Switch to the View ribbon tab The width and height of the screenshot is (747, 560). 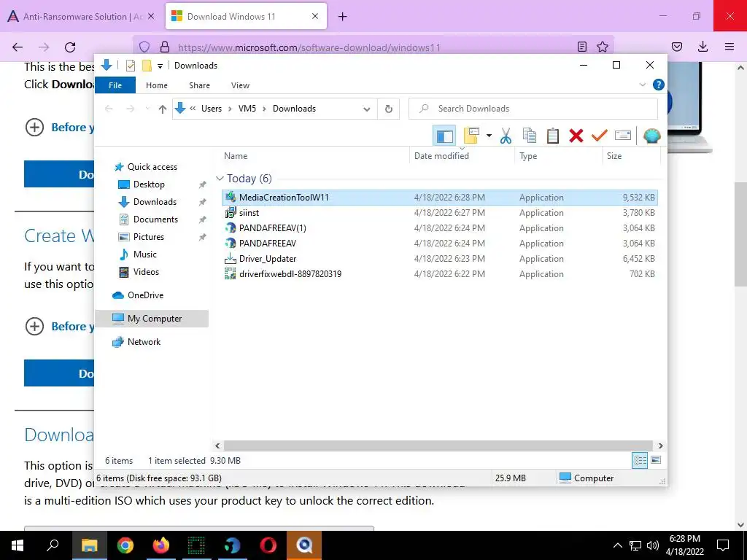point(240,85)
